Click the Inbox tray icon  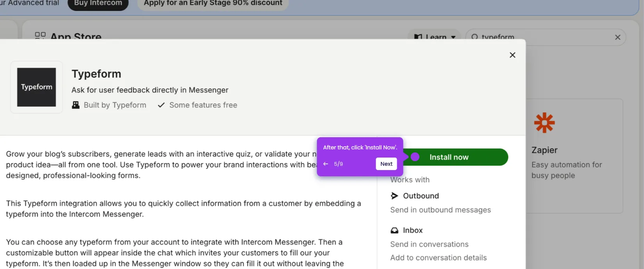(x=394, y=230)
